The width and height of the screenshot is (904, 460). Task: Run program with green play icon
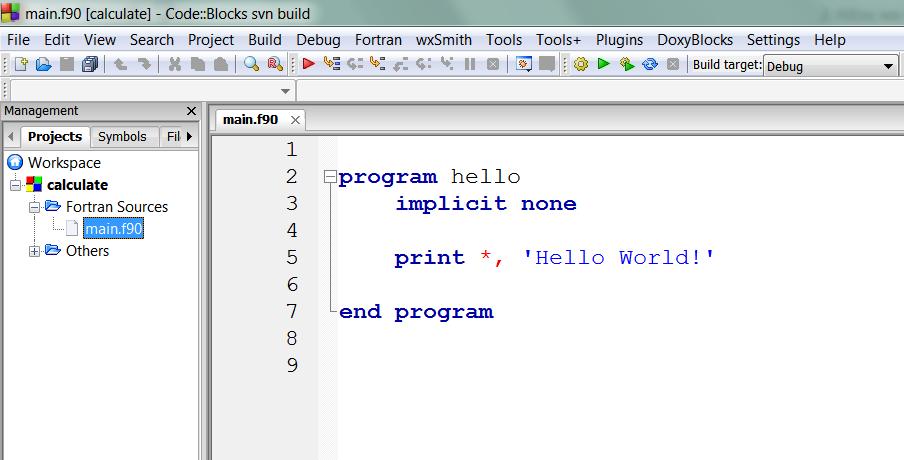tap(604, 64)
